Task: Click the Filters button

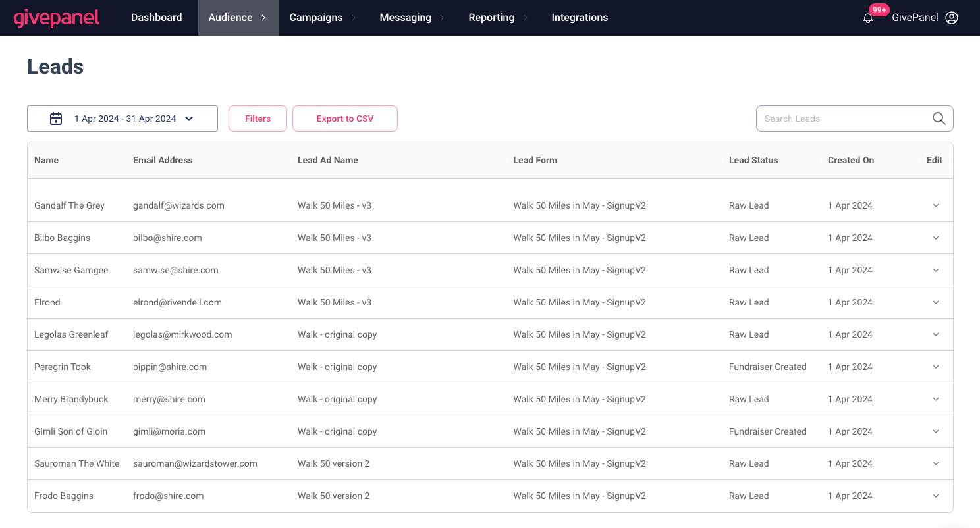Action: tap(258, 119)
